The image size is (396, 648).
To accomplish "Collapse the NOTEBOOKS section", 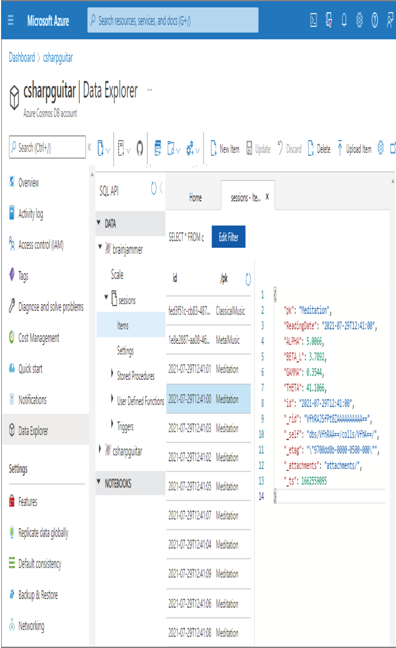I will click(x=99, y=482).
